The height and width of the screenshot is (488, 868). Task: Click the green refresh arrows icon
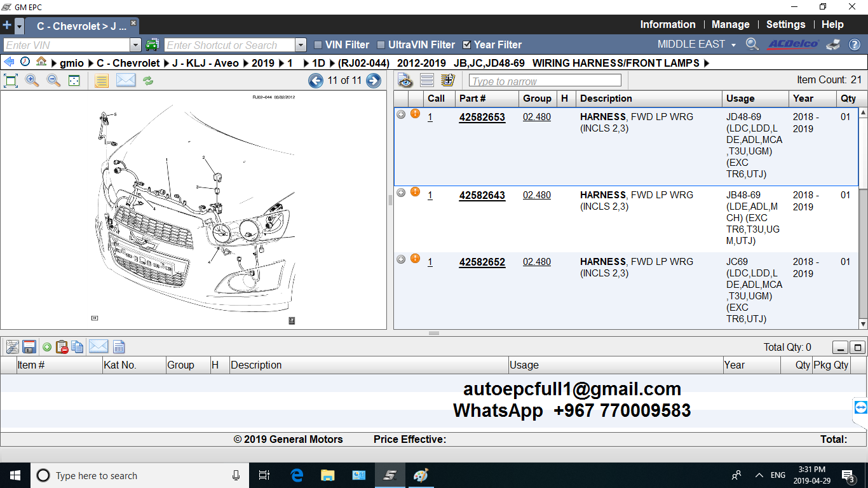148,81
